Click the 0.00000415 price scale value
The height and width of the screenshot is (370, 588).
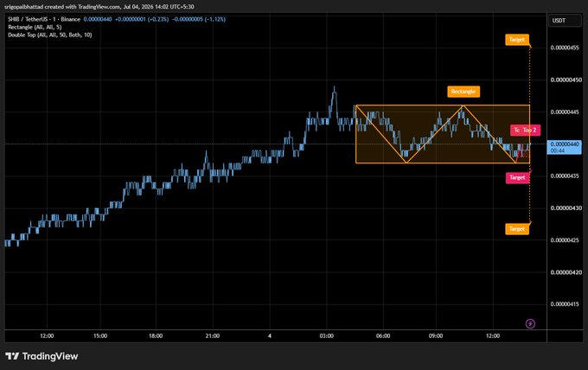pos(566,304)
